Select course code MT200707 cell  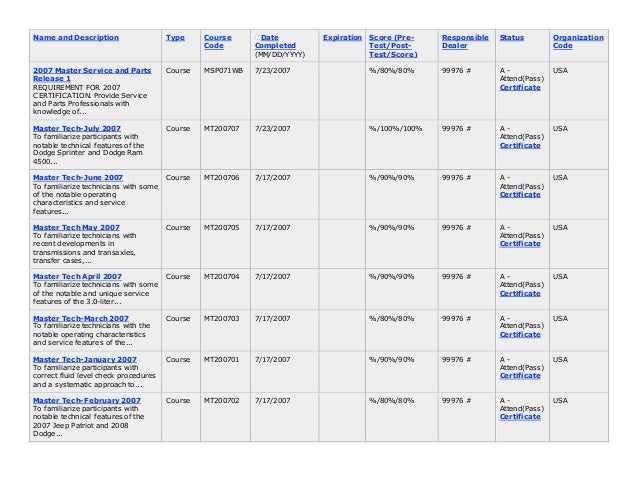point(221,129)
